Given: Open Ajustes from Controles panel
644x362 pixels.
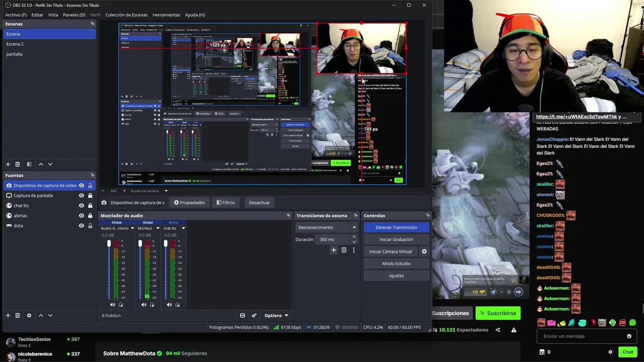Looking at the screenshot, I should (396, 276).
